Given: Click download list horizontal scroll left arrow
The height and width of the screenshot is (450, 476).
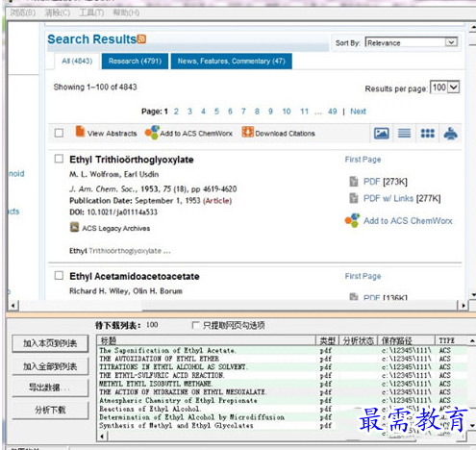Looking at the screenshot, I should click(102, 437).
